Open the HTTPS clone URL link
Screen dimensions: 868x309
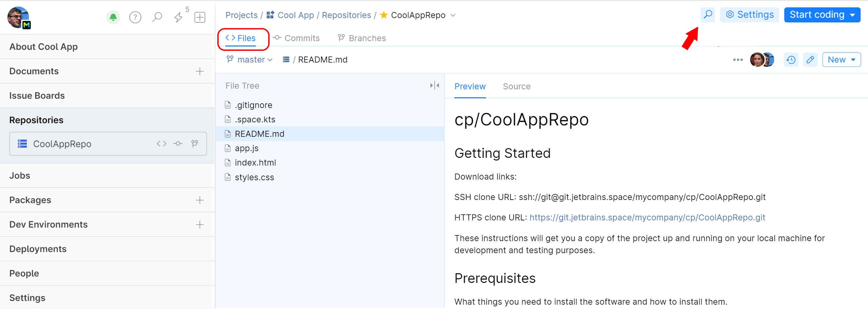[x=647, y=217]
